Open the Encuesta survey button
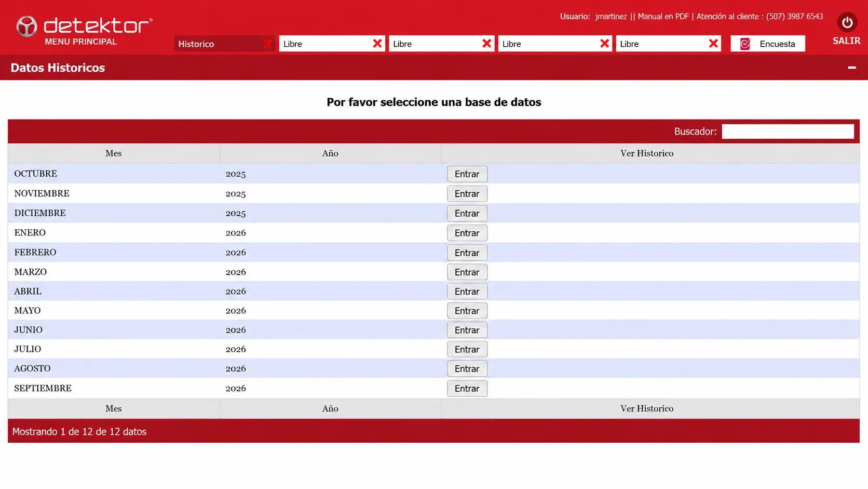Viewport: 868px width, 489px height. [768, 44]
